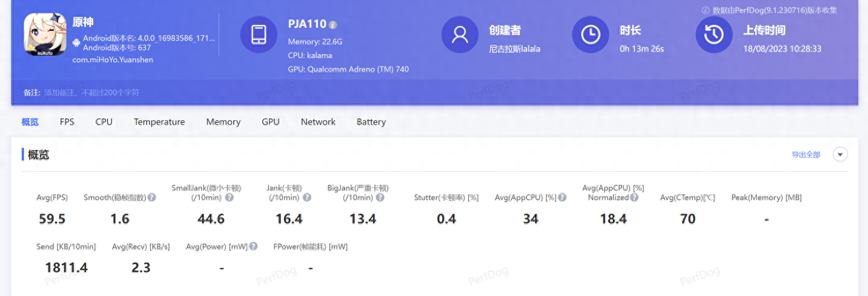Click the FPower(帧能耗) [mW] label
The image size is (868, 296).
310,247
